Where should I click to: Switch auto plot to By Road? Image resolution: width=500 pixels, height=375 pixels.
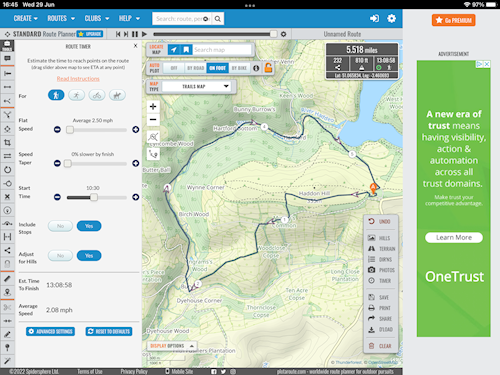point(195,68)
